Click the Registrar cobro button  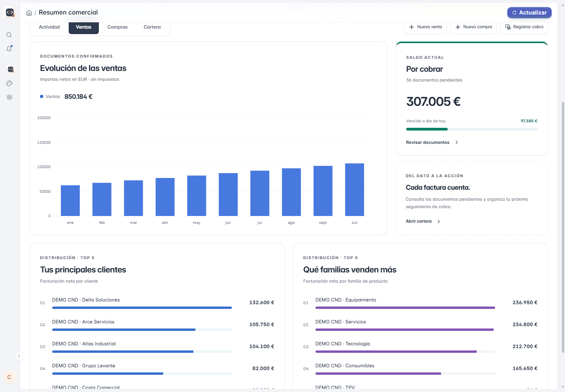point(524,27)
